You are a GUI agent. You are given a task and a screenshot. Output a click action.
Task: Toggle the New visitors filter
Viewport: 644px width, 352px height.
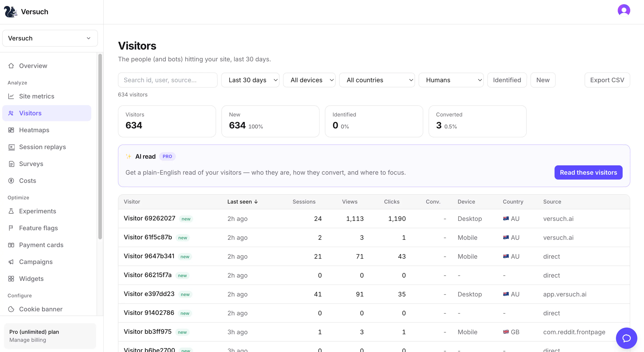click(543, 80)
